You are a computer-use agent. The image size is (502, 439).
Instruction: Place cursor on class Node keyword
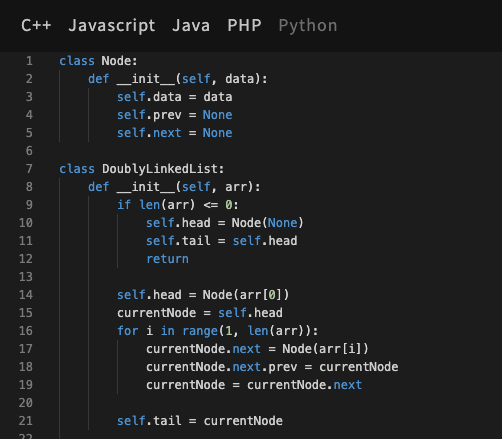[x=77, y=61]
